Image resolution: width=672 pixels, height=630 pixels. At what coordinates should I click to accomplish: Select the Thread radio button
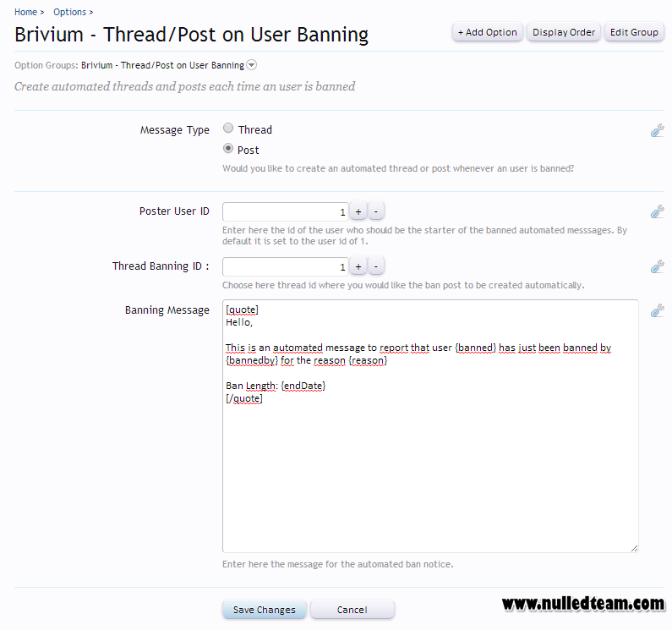pyautogui.click(x=228, y=128)
